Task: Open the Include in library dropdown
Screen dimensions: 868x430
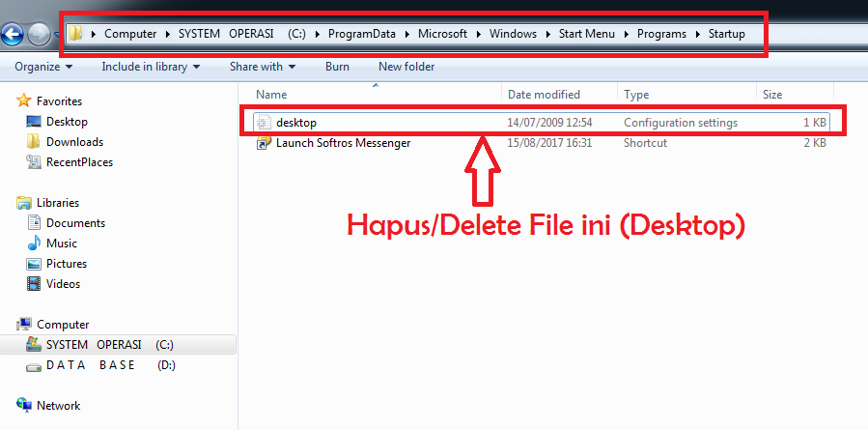Action: pos(151,67)
